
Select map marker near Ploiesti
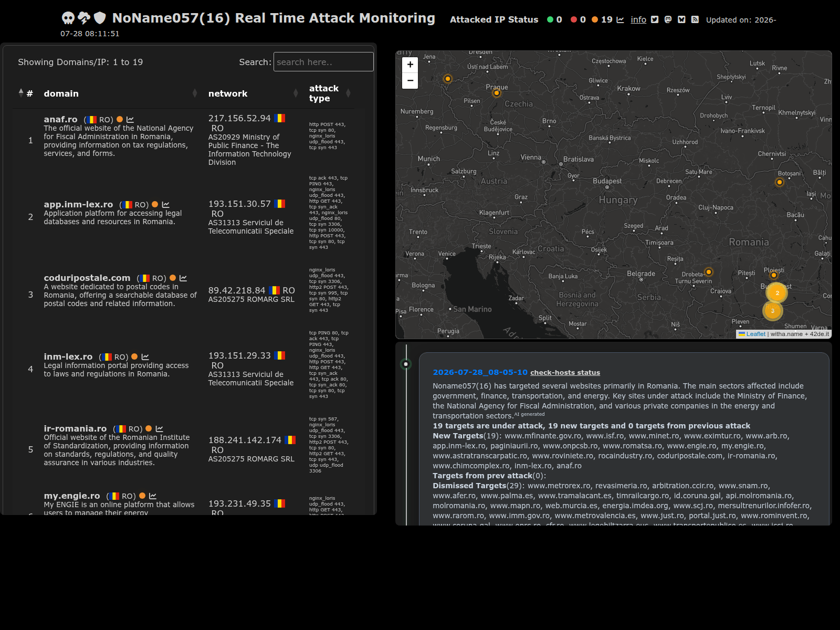(x=774, y=275)
